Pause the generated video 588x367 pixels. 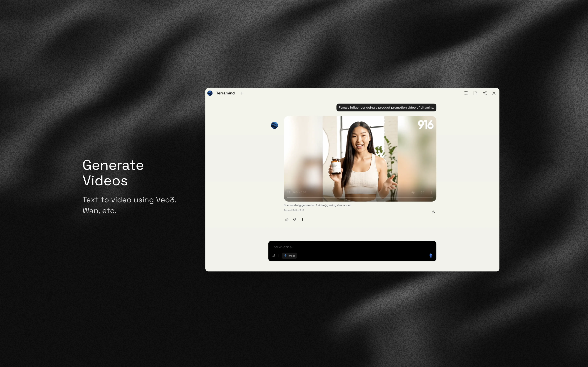point(288,192)
